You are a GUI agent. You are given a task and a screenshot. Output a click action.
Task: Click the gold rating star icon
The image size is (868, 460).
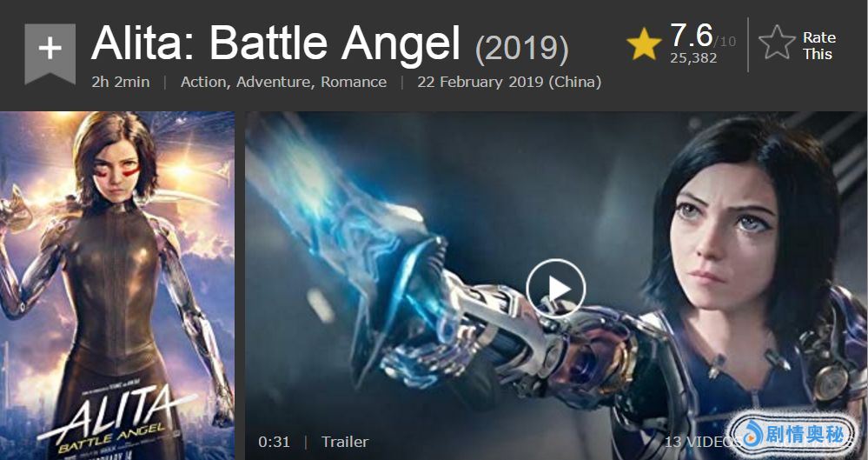(644, 44)
